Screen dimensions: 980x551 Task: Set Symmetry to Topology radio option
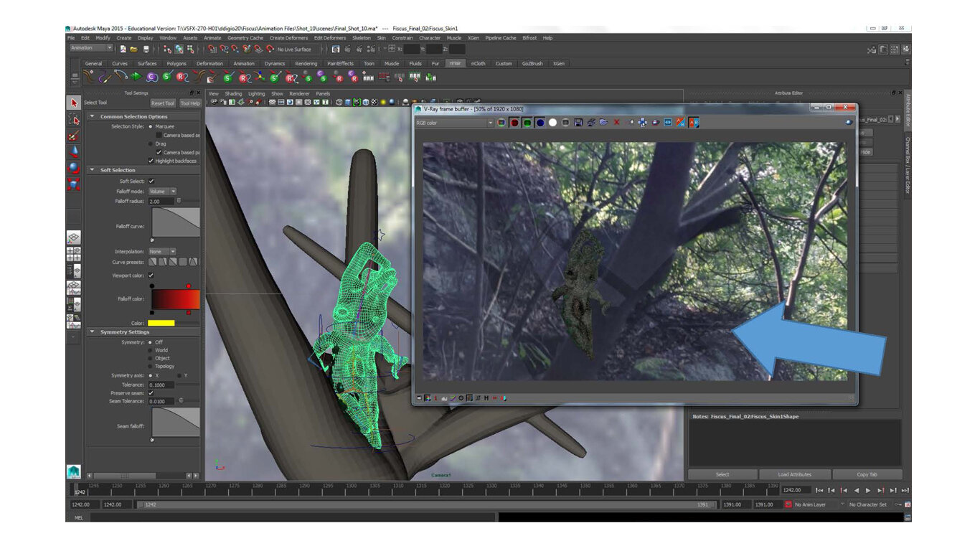coord(150,366)
